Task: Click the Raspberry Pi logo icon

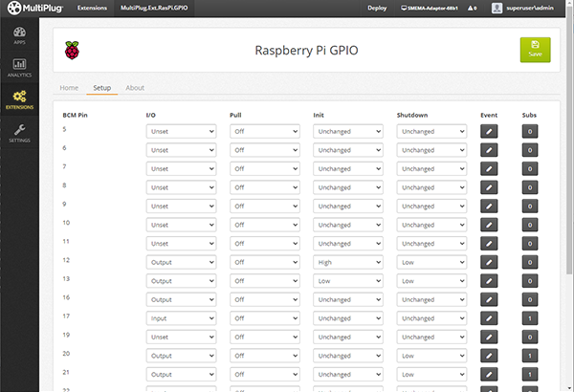Action: pos(72,50)
